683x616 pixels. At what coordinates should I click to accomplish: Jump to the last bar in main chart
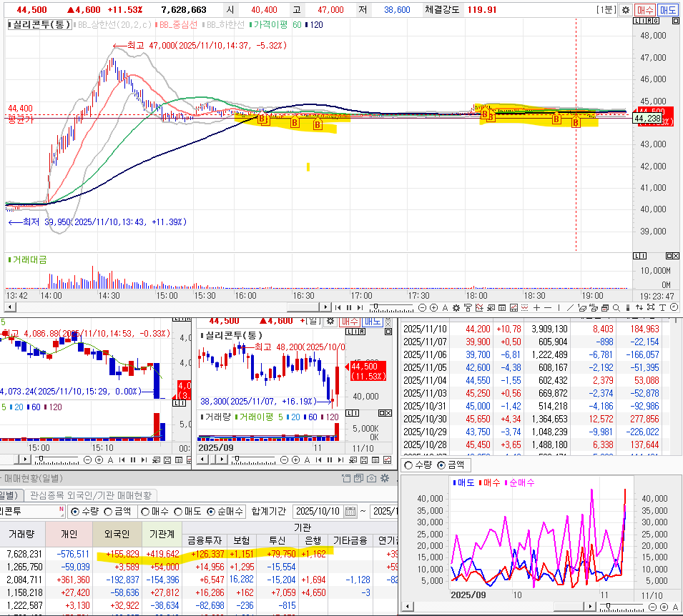click(360, 308)
